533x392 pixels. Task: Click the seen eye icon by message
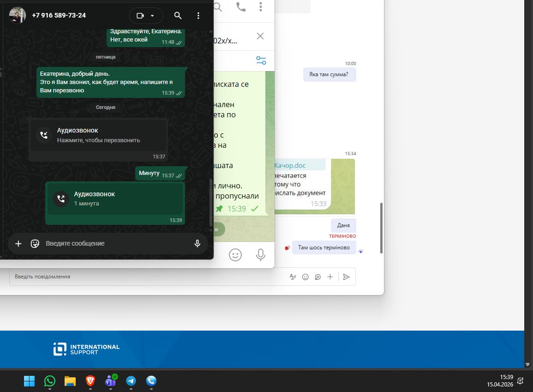pos(361,252)
